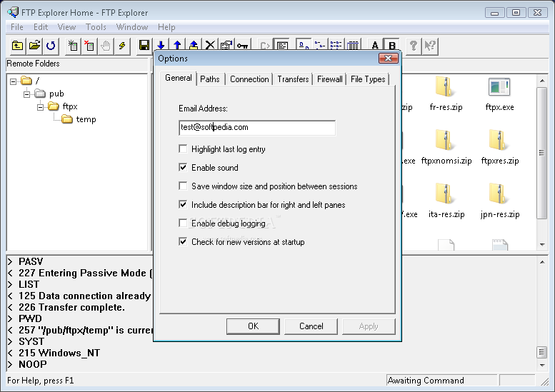This screenshot has width=555, height=392.
Task: Click the stop hand toolbar icon
Action: click(x=106, y=46)
